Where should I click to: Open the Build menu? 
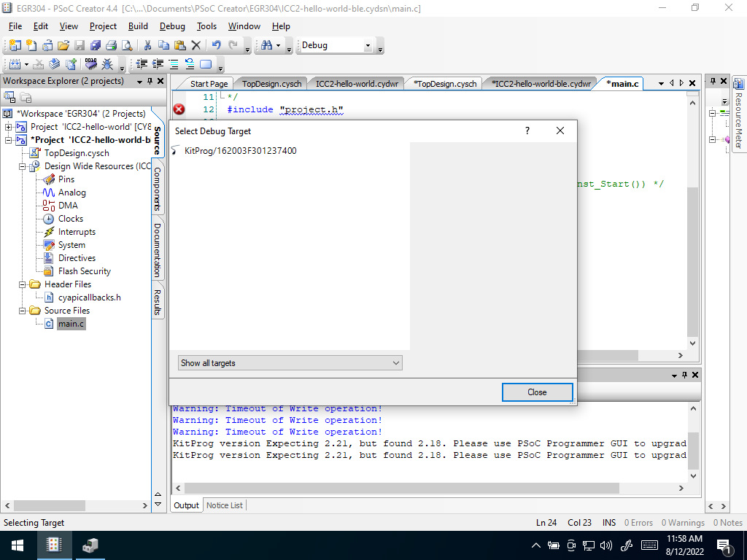(138, 26)
